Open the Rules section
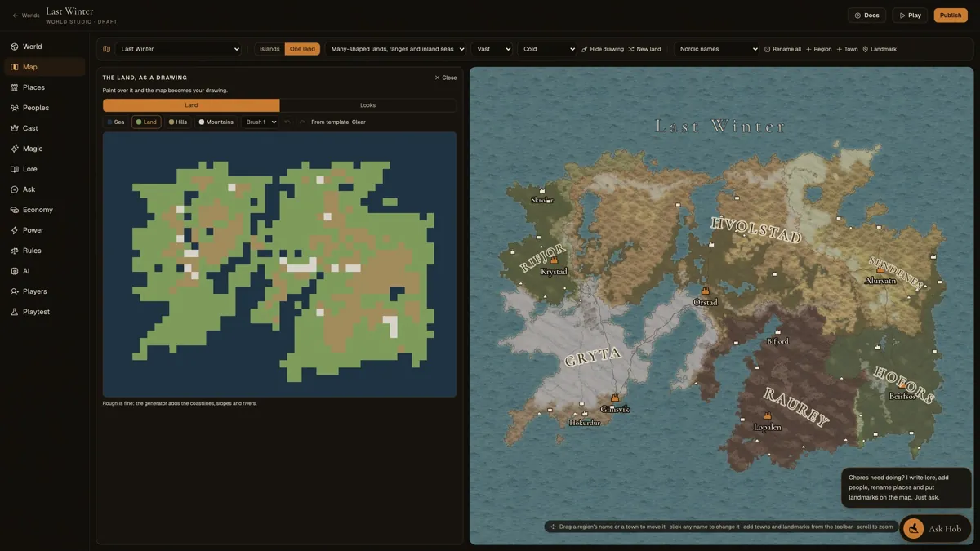980x551 pixels. [45, 251]
